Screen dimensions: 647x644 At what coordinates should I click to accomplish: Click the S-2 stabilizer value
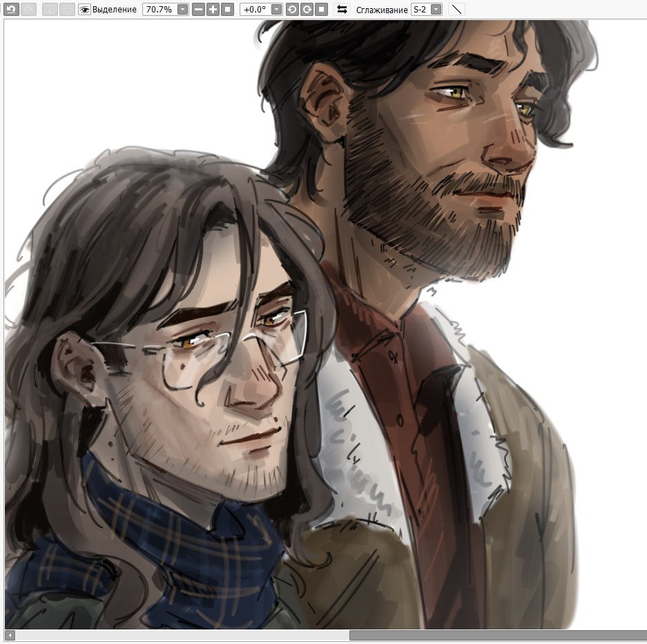pyautogui.click(x=421, y=9)
